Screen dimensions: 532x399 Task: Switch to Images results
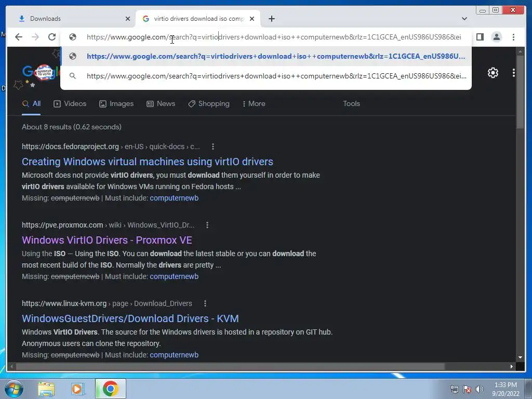(x=116, y=104)
